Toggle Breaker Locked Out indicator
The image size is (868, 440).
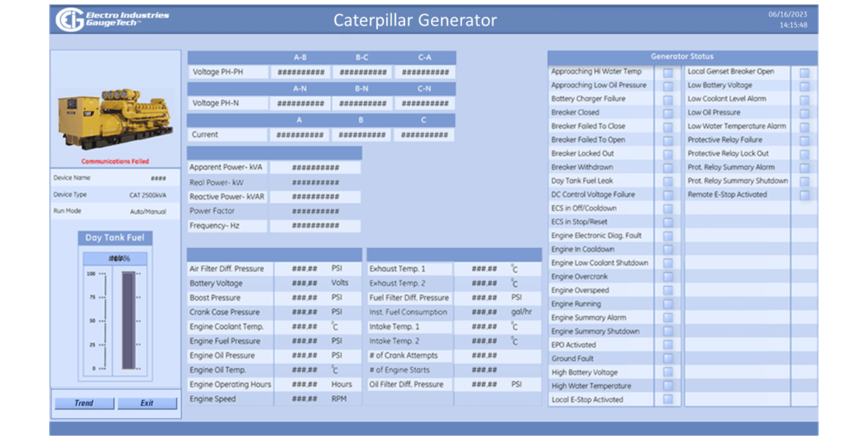(668, 153)
